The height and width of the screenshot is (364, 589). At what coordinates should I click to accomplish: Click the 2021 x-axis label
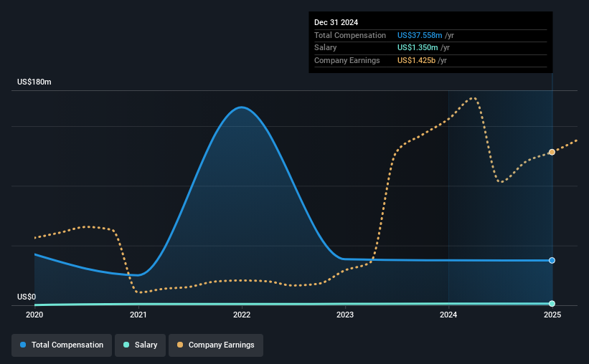click(x=138, y=315)
